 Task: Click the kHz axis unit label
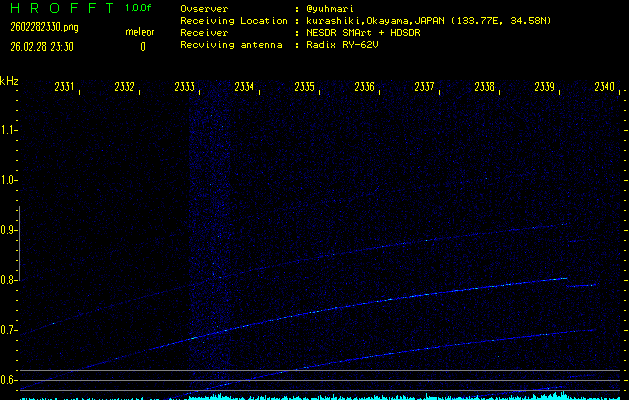tap(9, 81)
